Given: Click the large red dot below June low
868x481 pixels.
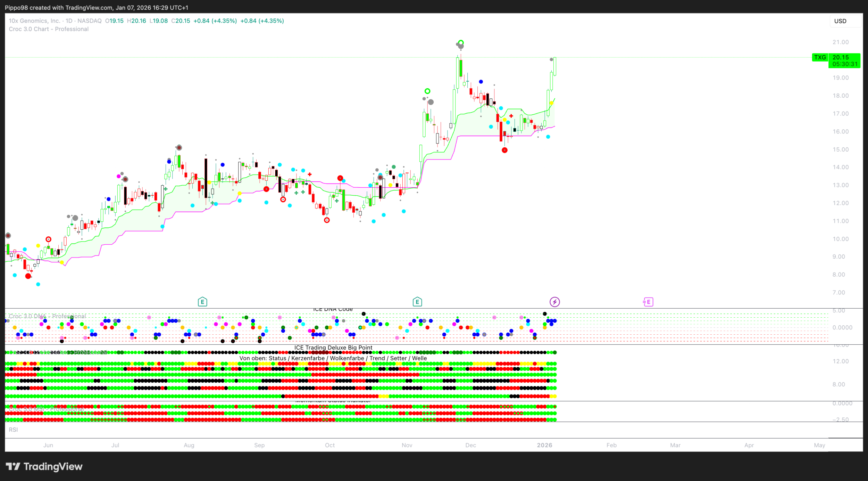Looking at the screenshot, I should [x=28, y=276].
